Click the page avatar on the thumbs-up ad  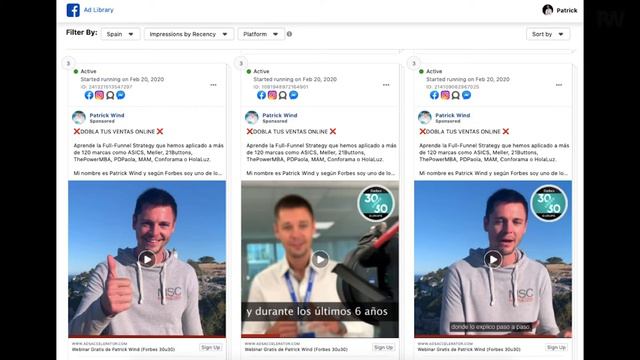pyautogui.click(x=79, y=118)
